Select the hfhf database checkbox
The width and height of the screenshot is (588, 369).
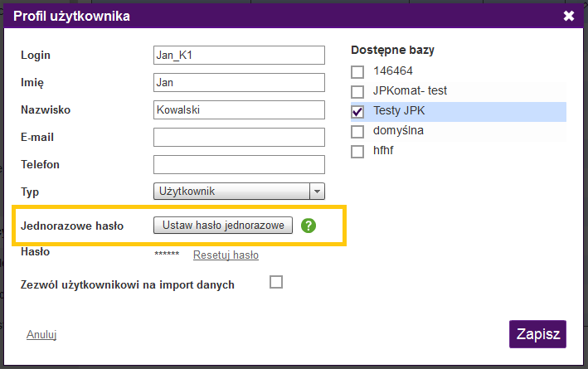(x=357, y=151)
